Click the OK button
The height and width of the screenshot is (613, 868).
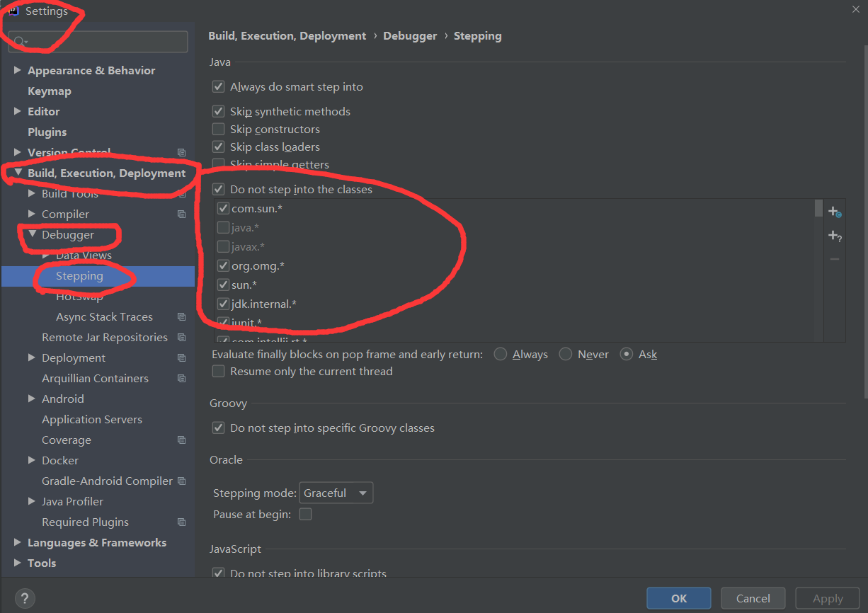(678, 598)
